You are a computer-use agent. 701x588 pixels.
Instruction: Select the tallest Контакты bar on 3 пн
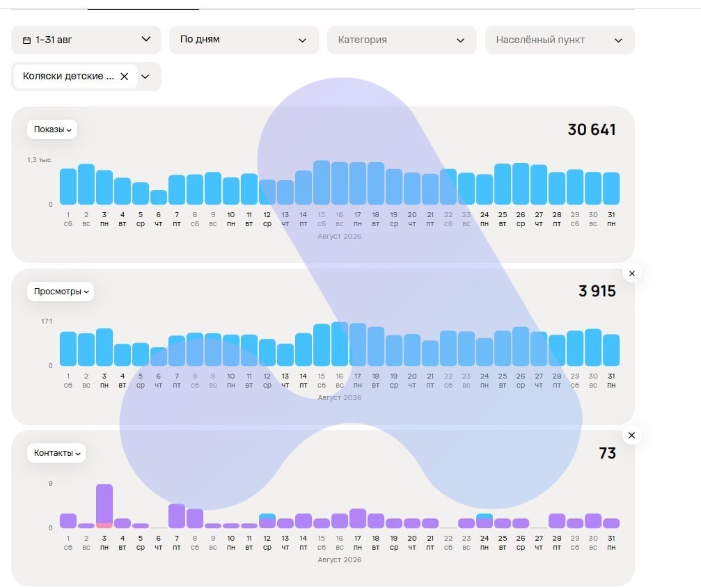click(104, 506)
